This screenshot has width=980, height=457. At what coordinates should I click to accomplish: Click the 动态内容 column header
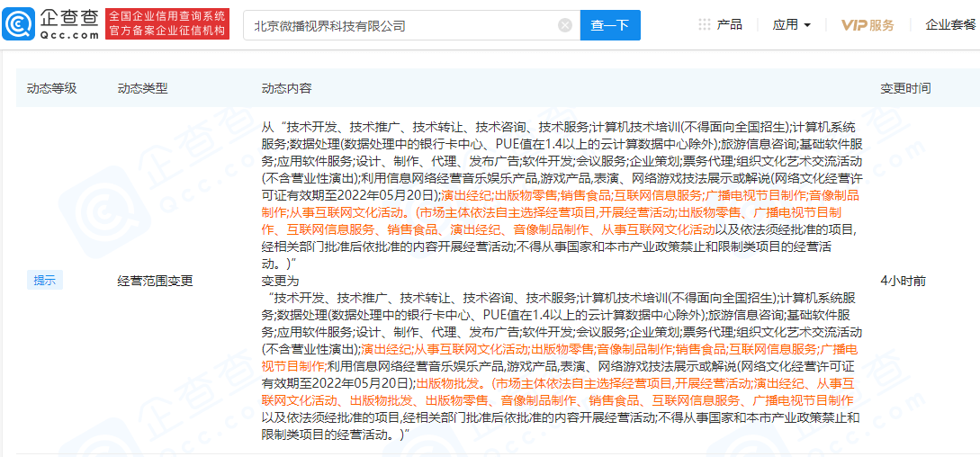coord(286,89)
